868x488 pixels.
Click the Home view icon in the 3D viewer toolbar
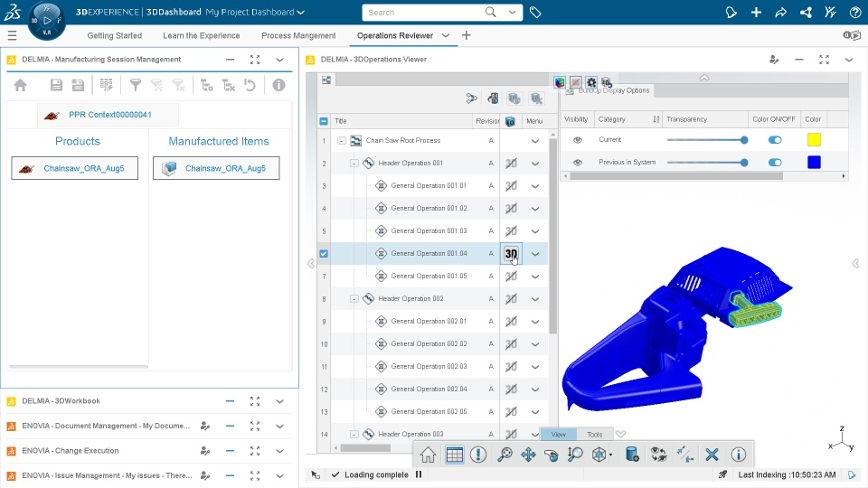point(428,455)
